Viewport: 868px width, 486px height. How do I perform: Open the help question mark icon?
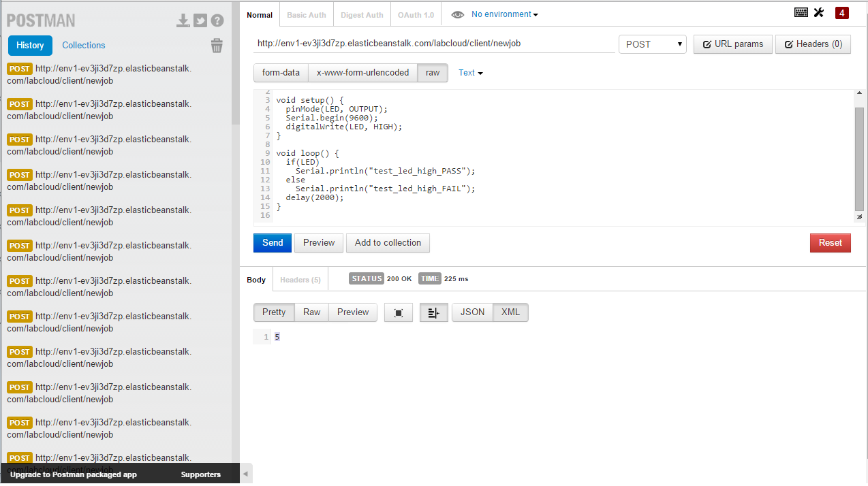point(217,20)
